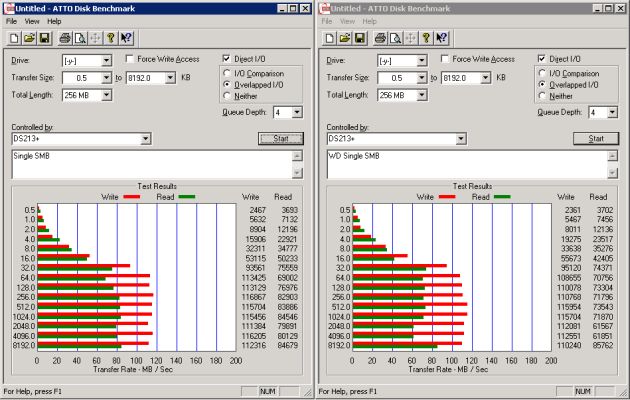This screenshot has width=630, height=400.
Task: Click the 'WD Single SMB' description field in right window
Action: pyautogui.click(x=468, y=165)
